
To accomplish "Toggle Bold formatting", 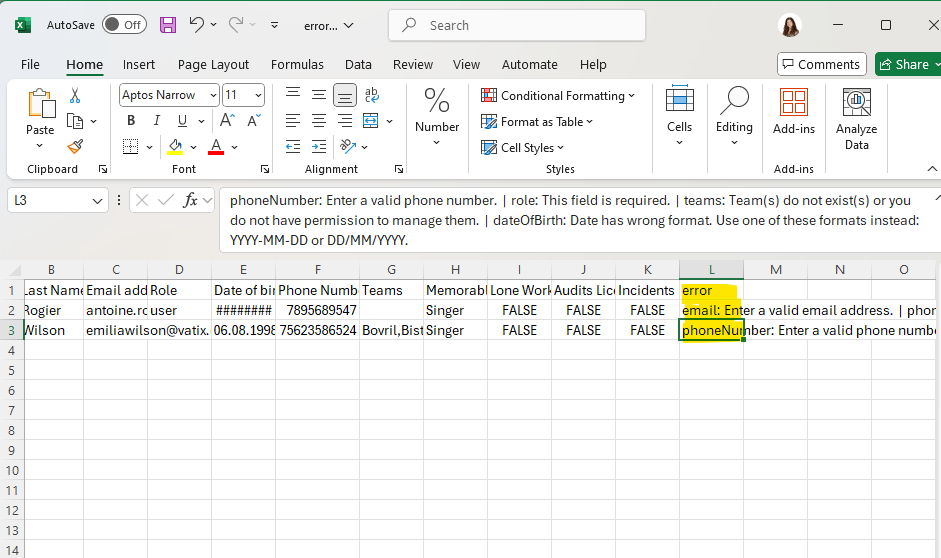I will click(x=130, y=121).
